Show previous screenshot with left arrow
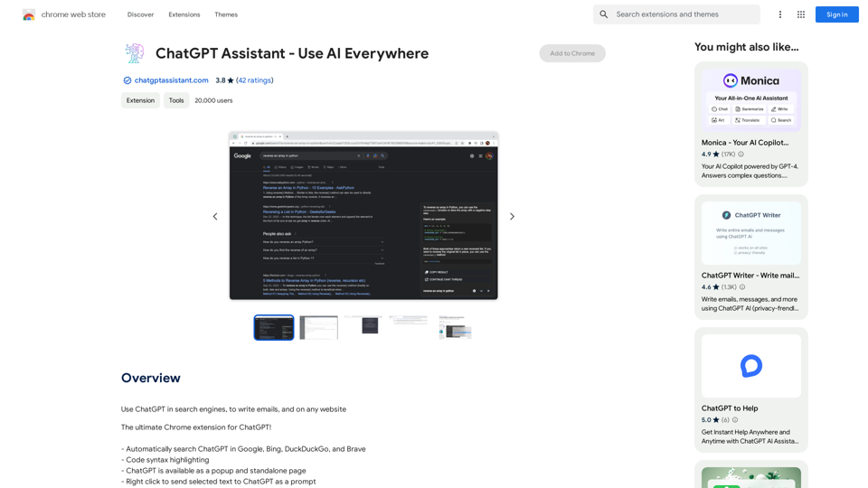Viewport: 868px width, 488px height. coord(215,216)
